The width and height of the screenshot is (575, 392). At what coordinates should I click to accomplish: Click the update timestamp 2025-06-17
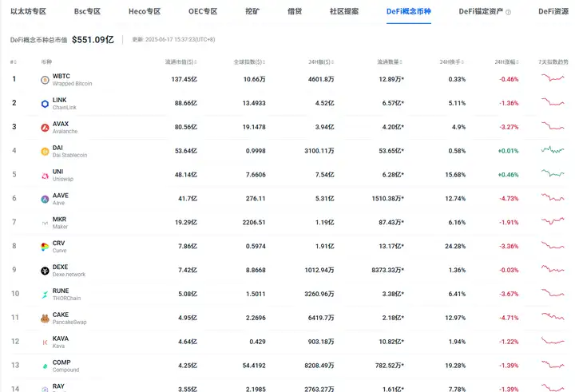tap(173, 39)
